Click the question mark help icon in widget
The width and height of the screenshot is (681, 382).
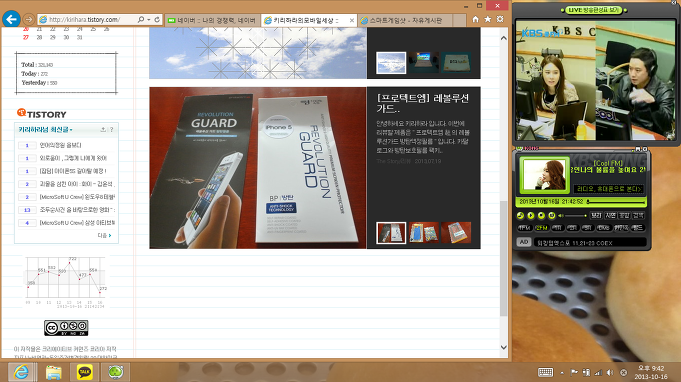tap(112, 129)
